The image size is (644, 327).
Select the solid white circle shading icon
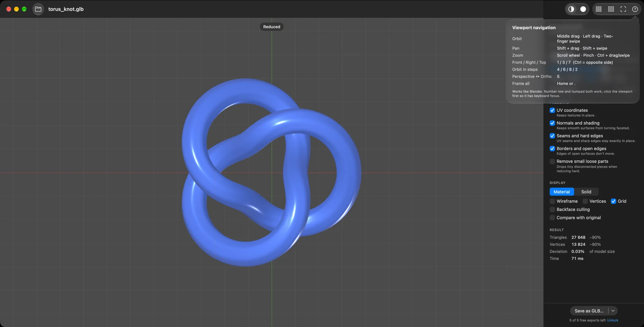(x=583, y=9)
